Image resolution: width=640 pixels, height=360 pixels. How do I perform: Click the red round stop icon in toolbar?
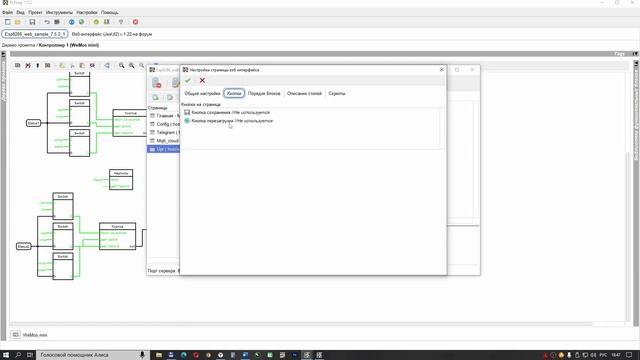(x=135, y=22)
